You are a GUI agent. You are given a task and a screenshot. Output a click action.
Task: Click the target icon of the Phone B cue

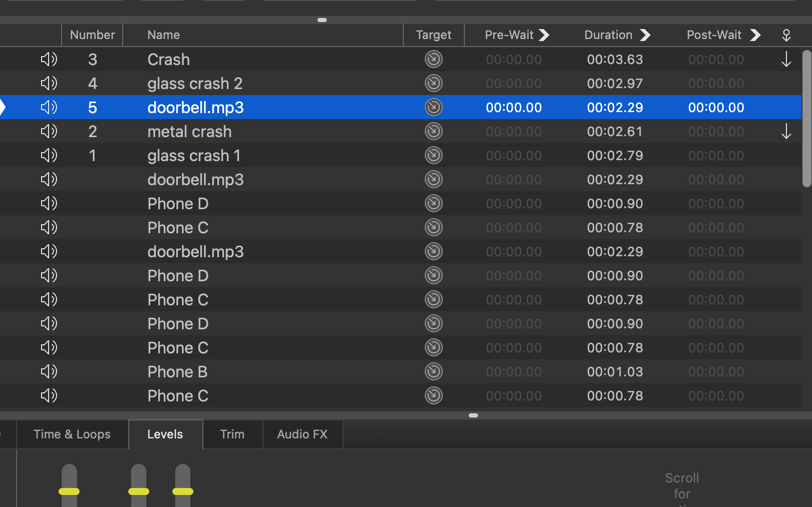tap(433, 371)
